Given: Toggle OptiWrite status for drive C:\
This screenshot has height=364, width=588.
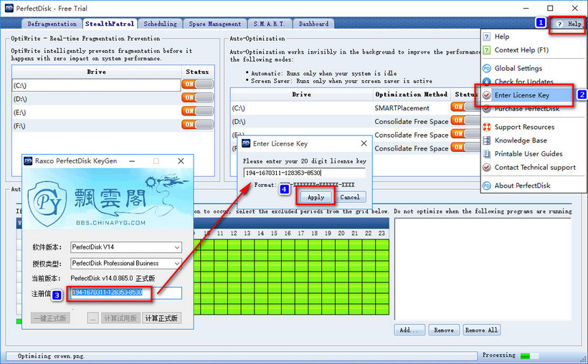Looking at the screenshot, I should [198, 85].
